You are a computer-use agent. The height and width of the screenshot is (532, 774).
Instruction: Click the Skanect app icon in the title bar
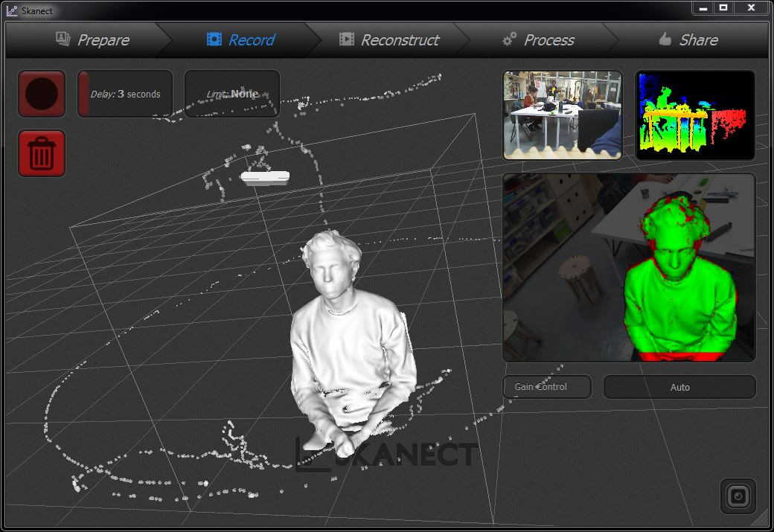(x=12, y=11)
